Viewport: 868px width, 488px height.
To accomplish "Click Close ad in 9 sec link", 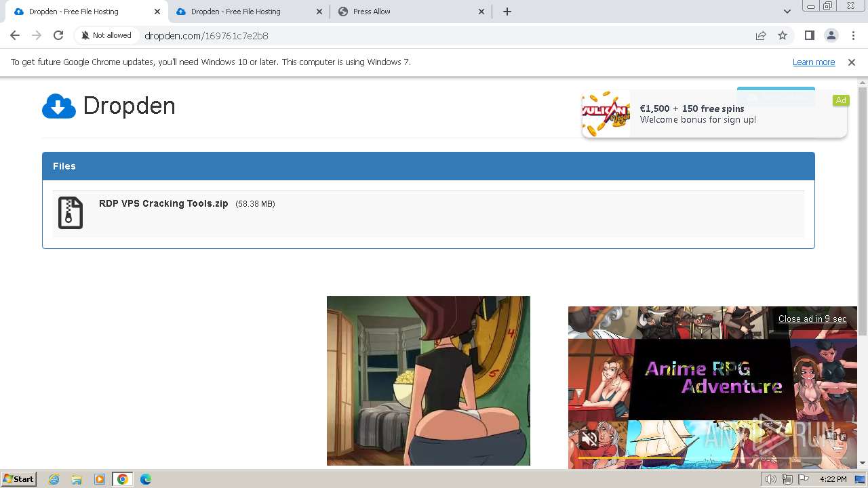I will pos(812,319).
